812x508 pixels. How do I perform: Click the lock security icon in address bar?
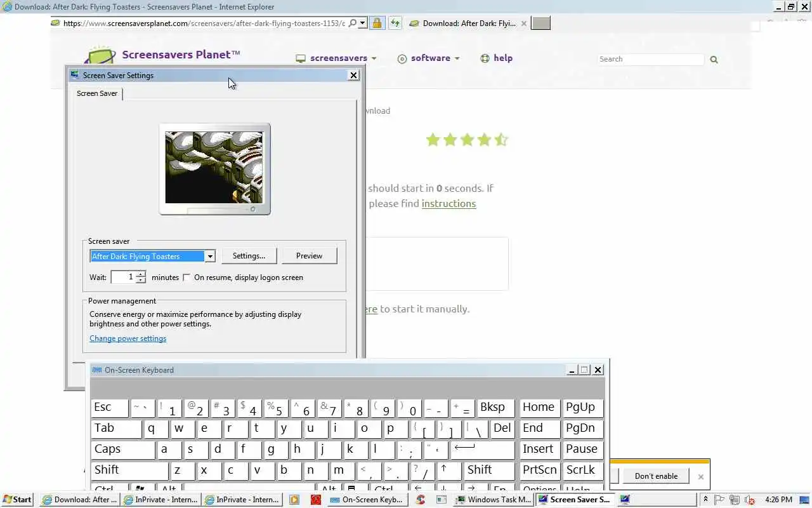[377, 23]
